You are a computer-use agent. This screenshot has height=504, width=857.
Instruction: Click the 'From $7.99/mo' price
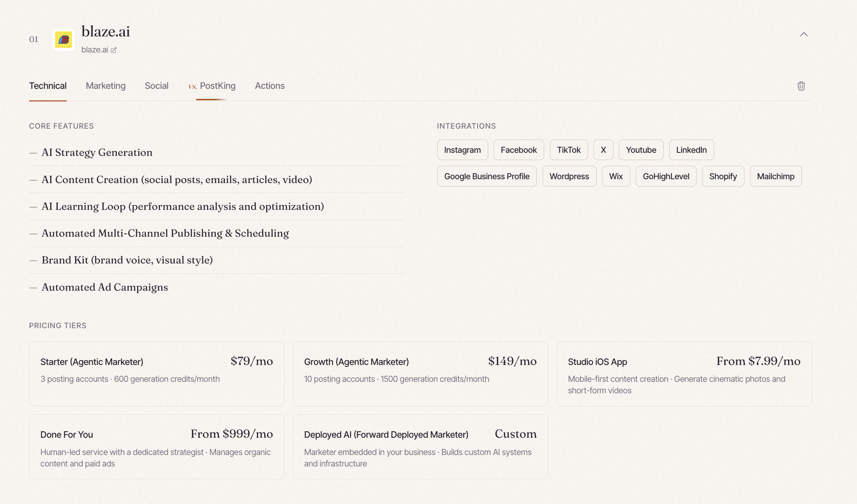pyautogui.click(x=759, y=361)
